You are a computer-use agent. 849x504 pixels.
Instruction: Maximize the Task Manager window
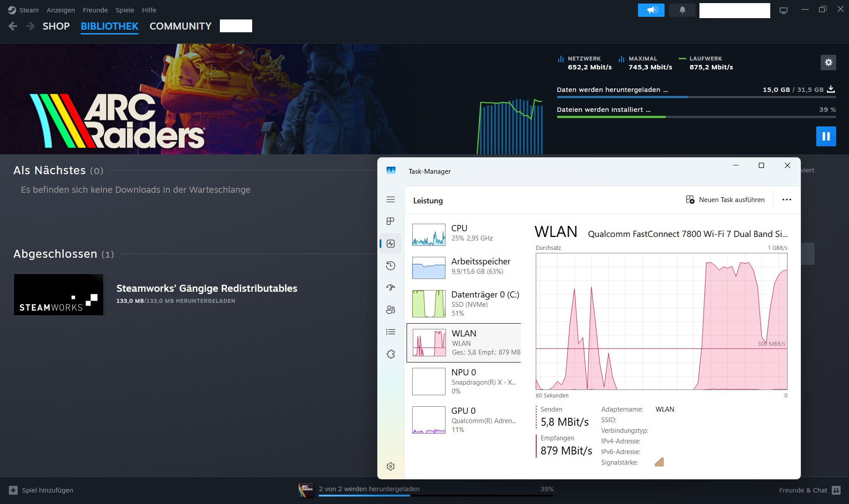[761, 165]
